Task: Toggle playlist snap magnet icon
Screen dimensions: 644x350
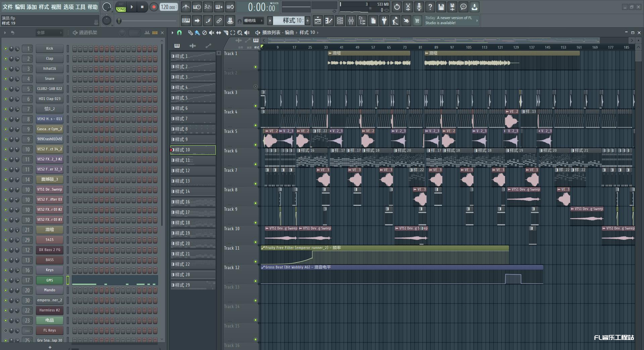Action: (x=180, y=33)
